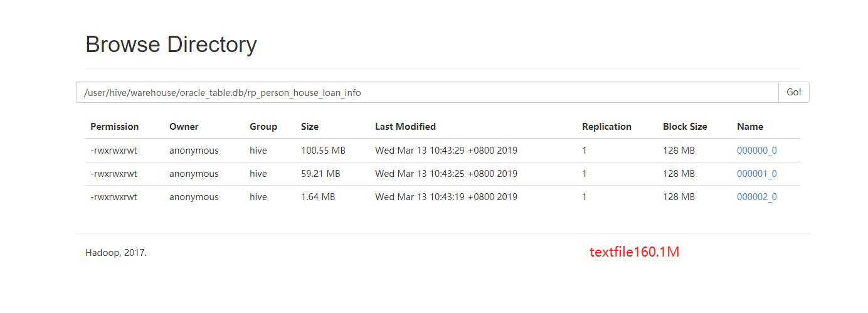The width and height of the screenshot is (868, 313).
Task: Click the Go! button
Action: 794,92
